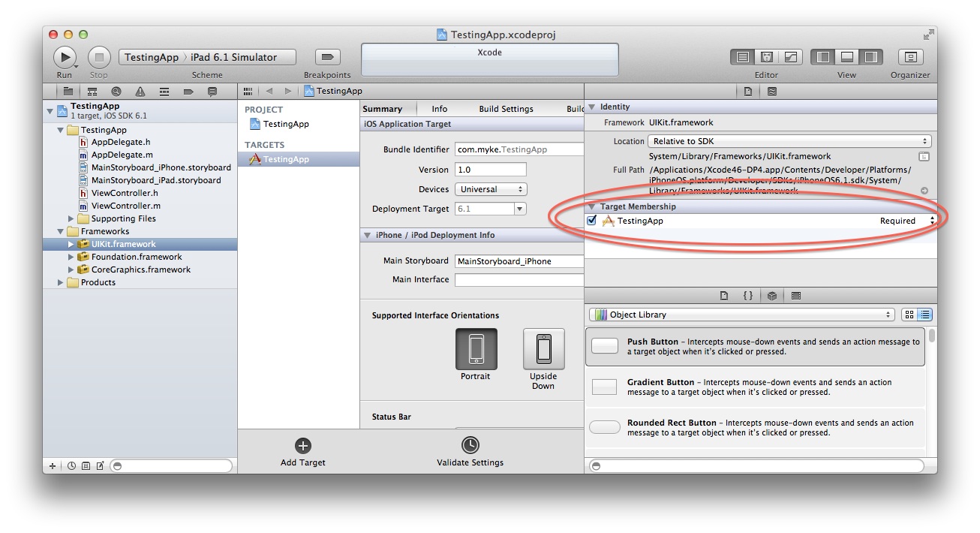The height and width of the screenshot is (533, 980).
Task: Show the Version editor
Action: point(791,57)
